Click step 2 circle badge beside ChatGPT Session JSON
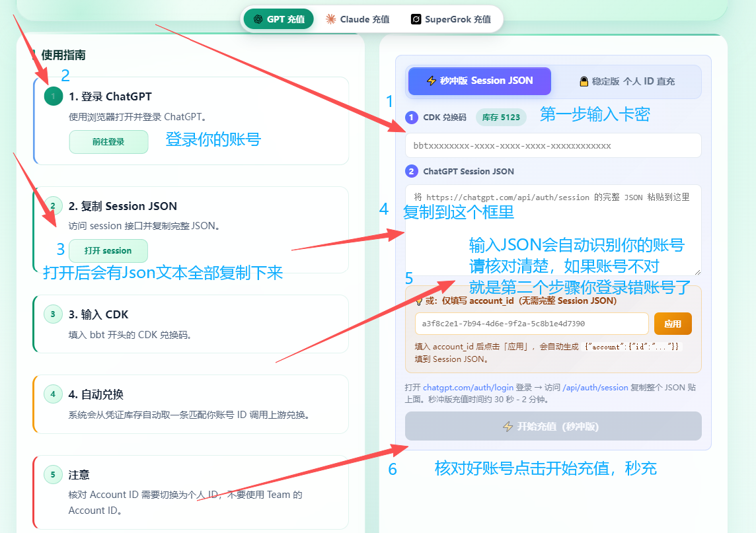Image resolution: width=756 pixels, height=533 pixels. (411, 171)
